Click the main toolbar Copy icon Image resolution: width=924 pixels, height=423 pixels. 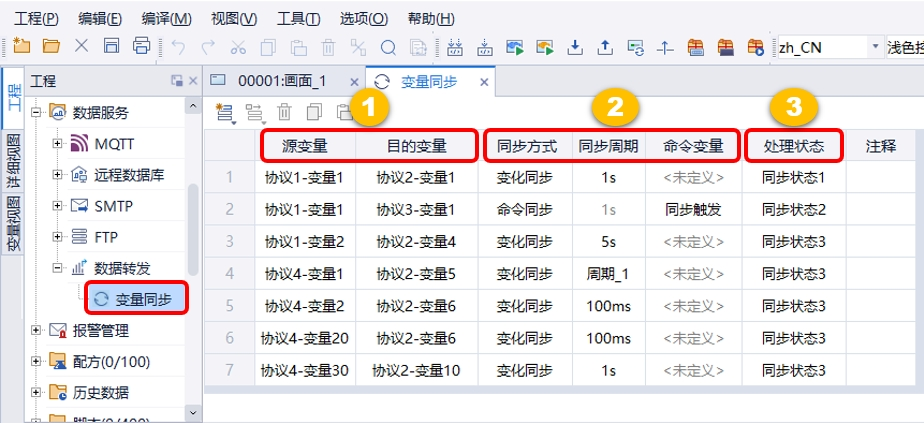[x=268, y=47]
